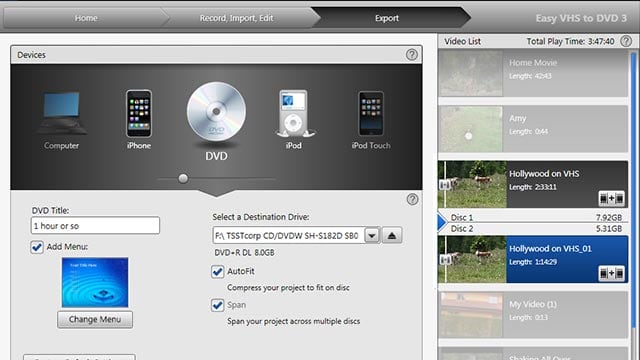Select Hollywood on VHS video thumbnail

[x=472, y=184]
